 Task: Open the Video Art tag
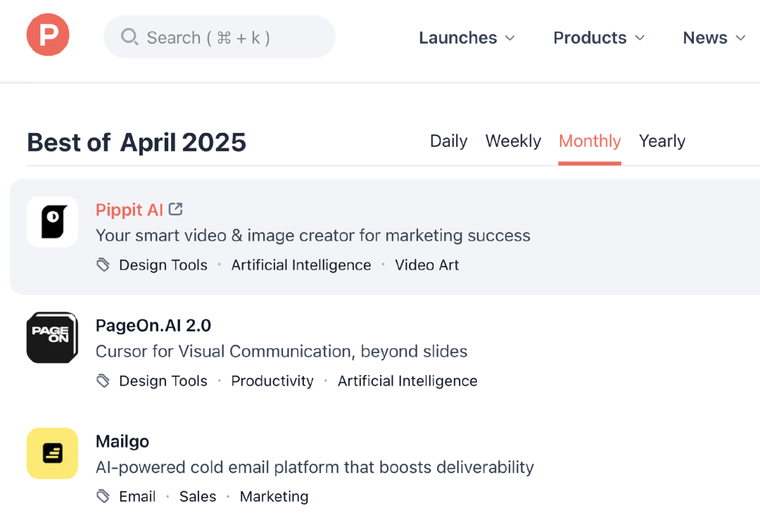[426, 265]
